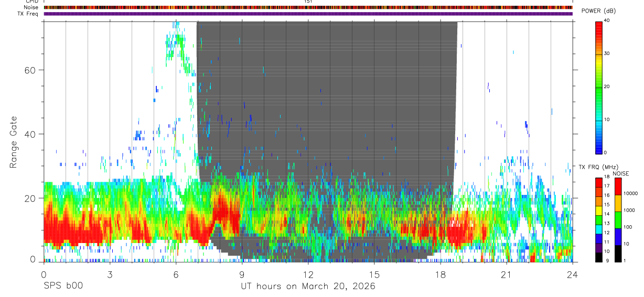Select the 20 tick on power colorbar
644x297 pixels.
(x=607, y=86)
